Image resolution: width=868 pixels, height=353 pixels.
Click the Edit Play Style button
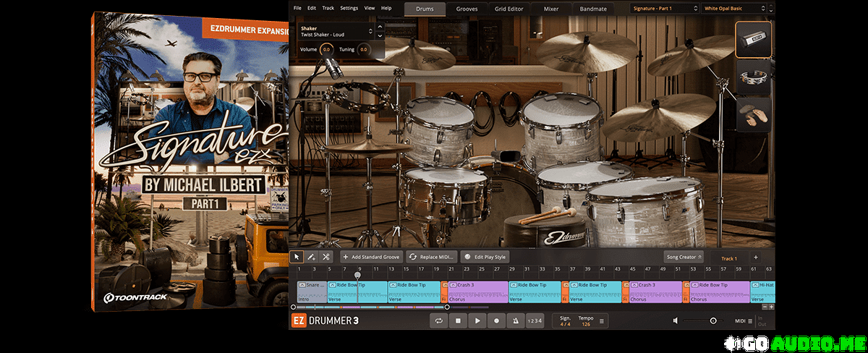[485, 257]
